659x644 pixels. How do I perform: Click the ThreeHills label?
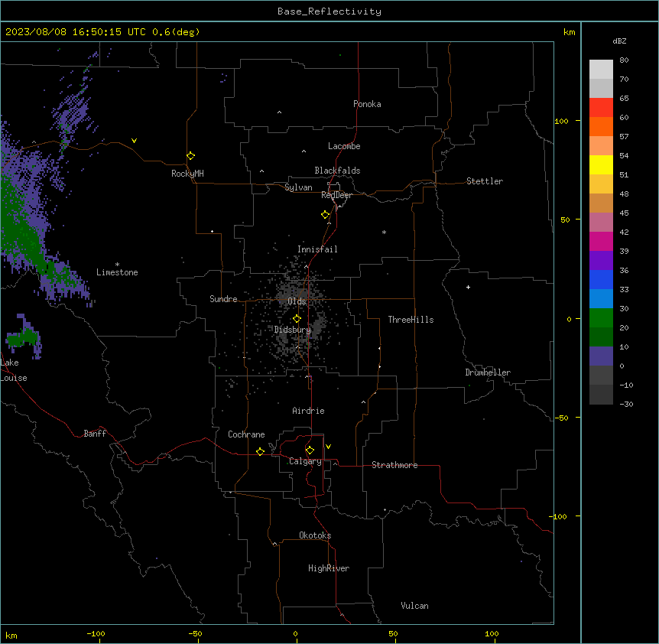click(411, 320)
